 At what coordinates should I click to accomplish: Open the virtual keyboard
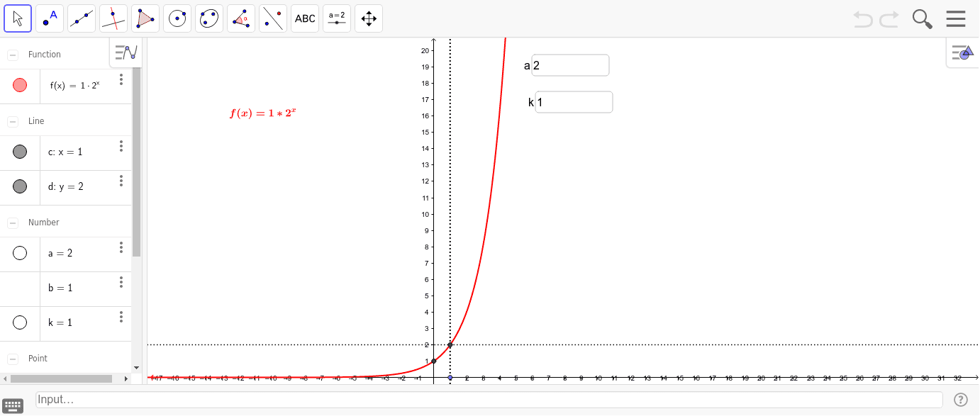coord(13,405)
